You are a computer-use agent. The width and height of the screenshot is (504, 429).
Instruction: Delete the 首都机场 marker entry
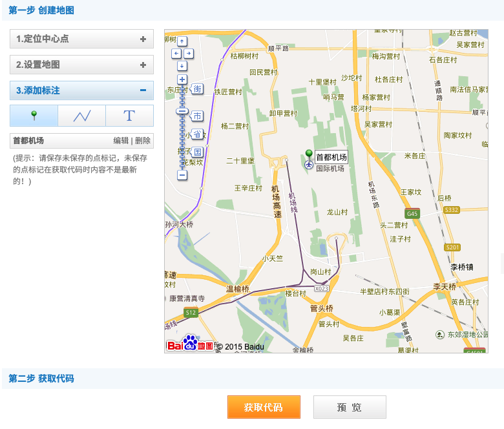point(143,141)
